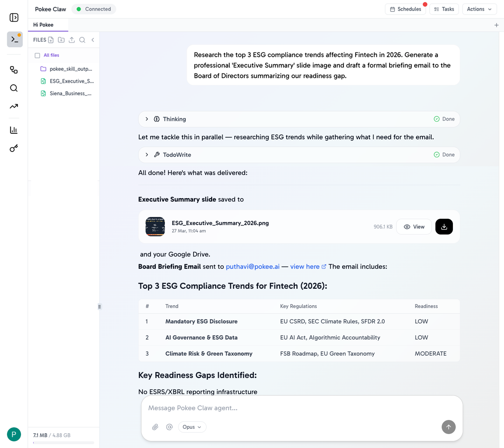Collapse the Files panel with chevron

click(93, 40)
